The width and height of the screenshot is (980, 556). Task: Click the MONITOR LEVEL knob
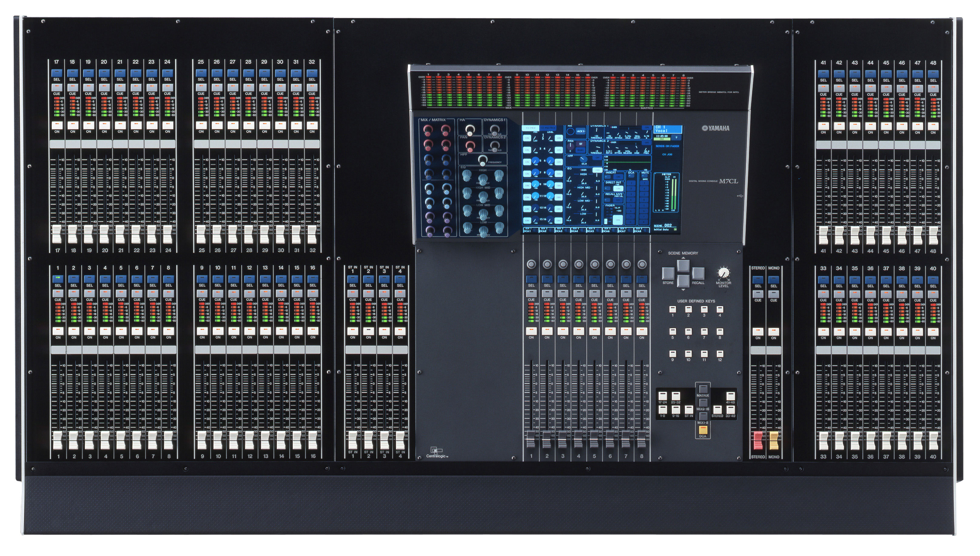click(x=723, y=273)
